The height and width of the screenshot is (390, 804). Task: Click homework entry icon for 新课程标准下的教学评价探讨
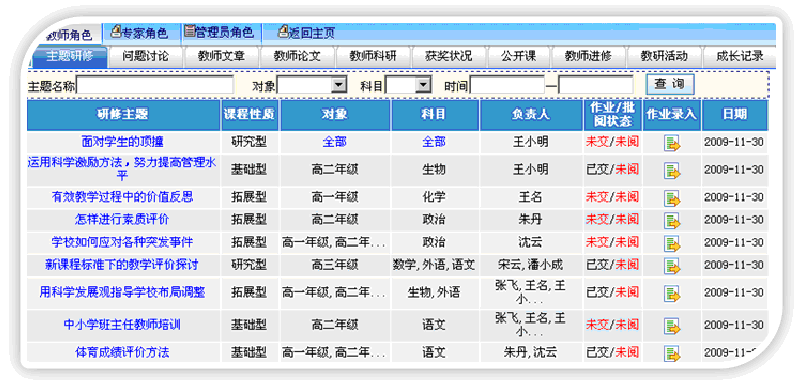point(672,266)
